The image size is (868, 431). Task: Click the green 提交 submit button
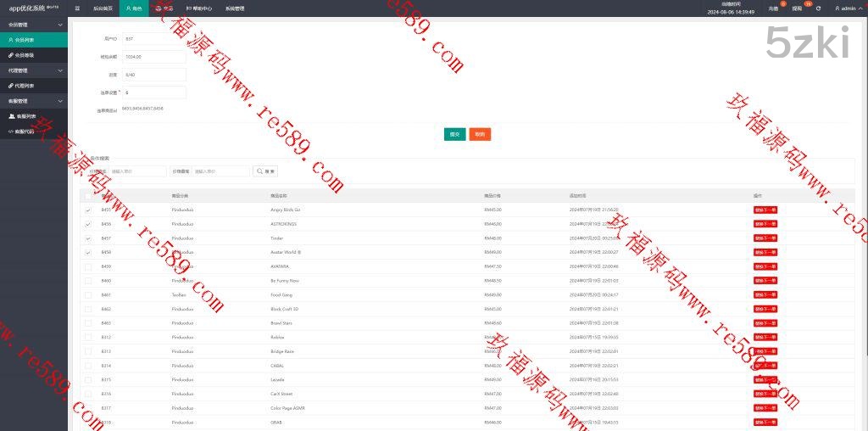tap(454, 134)
